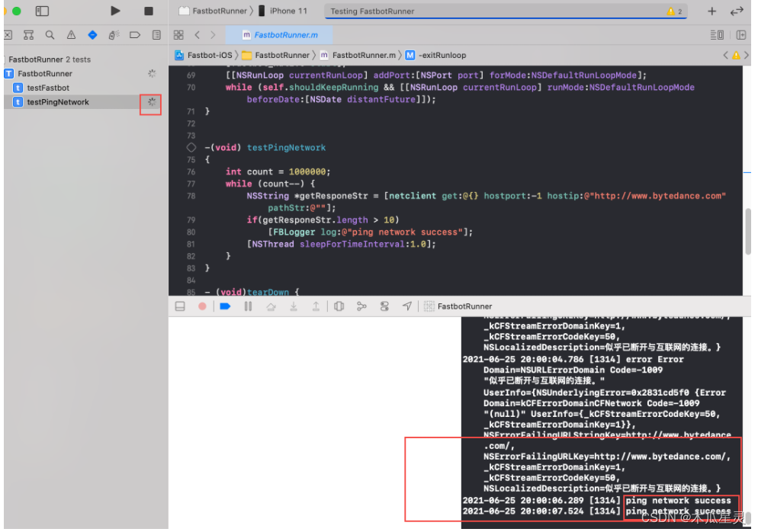758x532 pixels.
Task: Toggle the red record button in debug bar
Action: click(x=202, y=306)
